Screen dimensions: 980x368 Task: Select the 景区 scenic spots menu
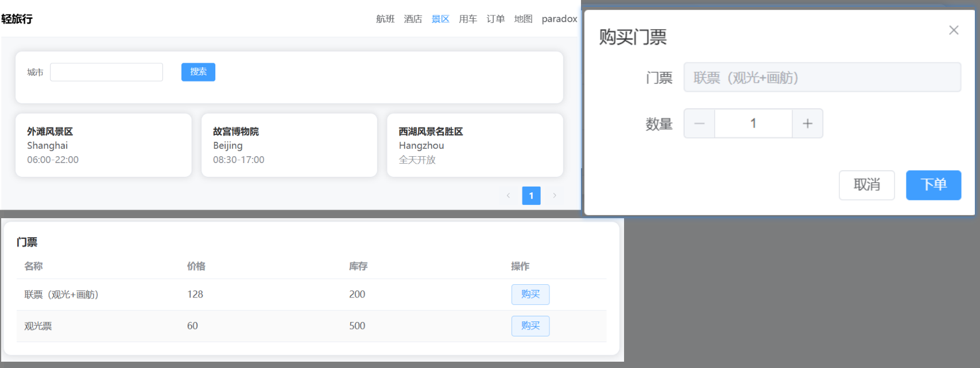click(x=440, y=19)
